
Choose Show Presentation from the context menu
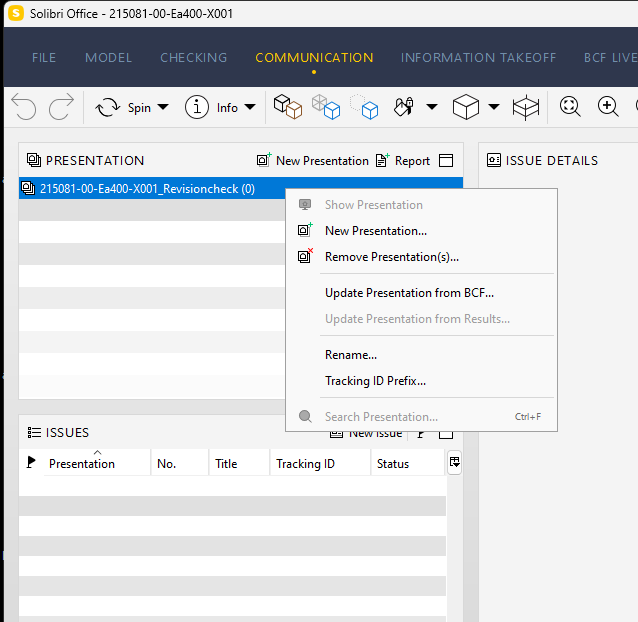coord(422,205)
